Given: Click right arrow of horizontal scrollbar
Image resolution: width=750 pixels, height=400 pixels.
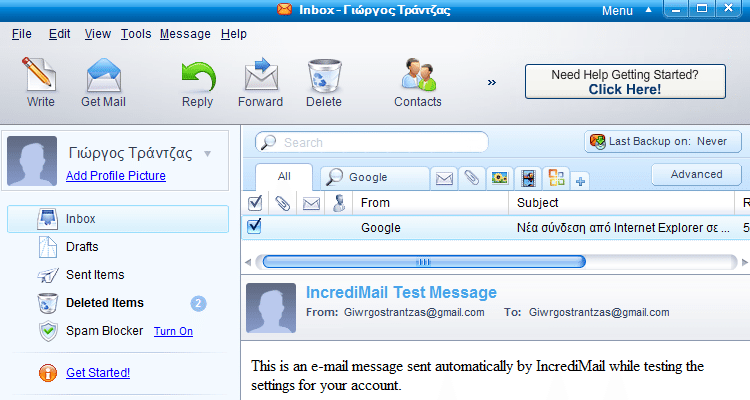Looking at the screenshot, I should [x=745, y=262].
